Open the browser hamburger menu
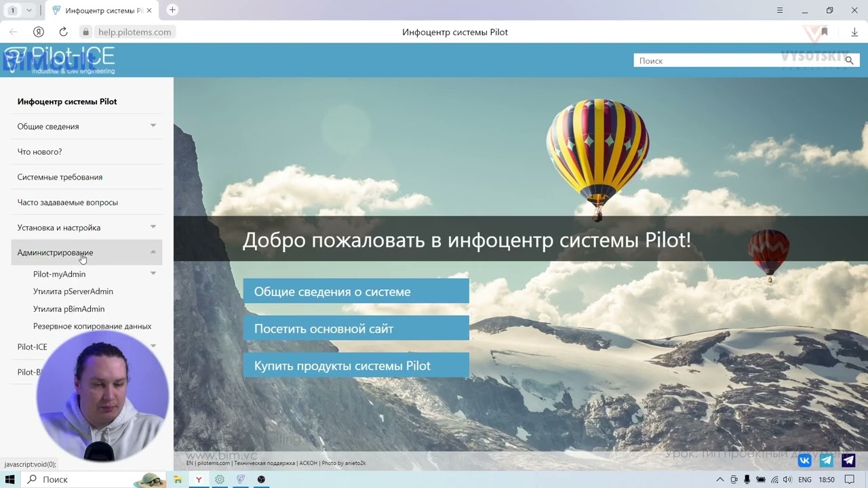This screenshot has height=488, width=868. coord(780,10)
